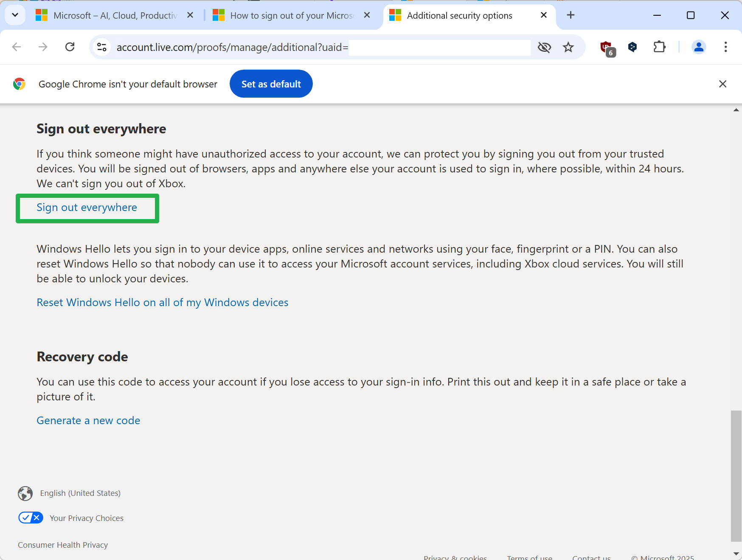Click the site information icon in address bar
The width and height of the screenshot is (742, 560).
pyautogui.click(x=101, y=47)
